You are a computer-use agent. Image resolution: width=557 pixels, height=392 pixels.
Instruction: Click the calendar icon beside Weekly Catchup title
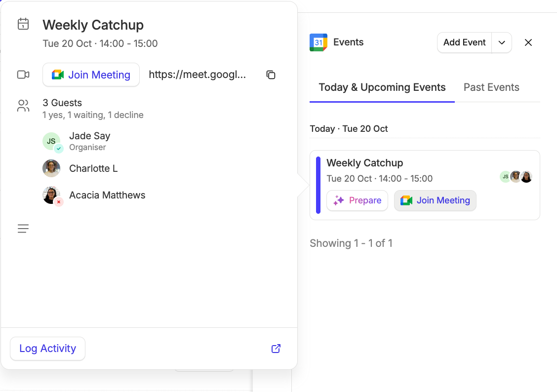pos(23,24)
